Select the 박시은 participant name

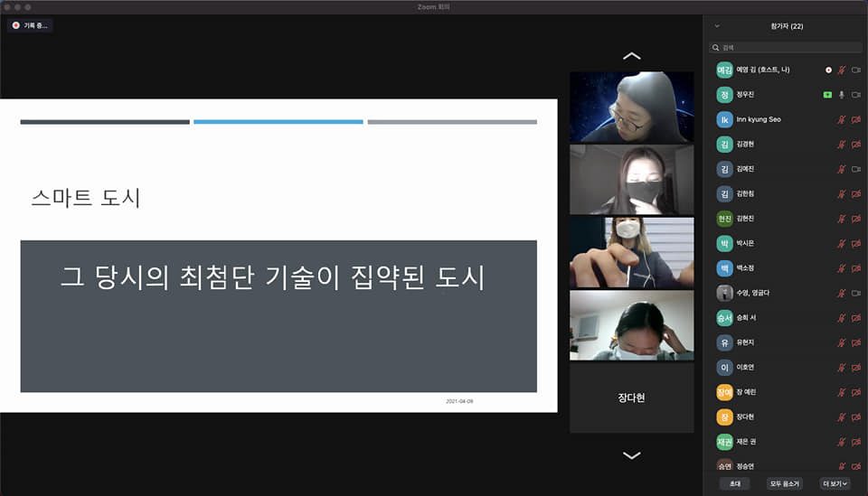coord(745,243)
